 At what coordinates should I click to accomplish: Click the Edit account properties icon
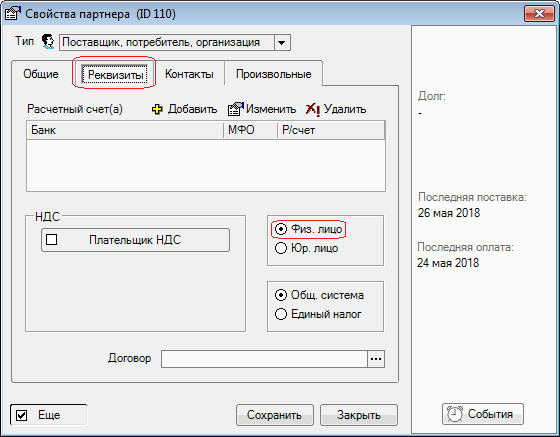[235, 109]
